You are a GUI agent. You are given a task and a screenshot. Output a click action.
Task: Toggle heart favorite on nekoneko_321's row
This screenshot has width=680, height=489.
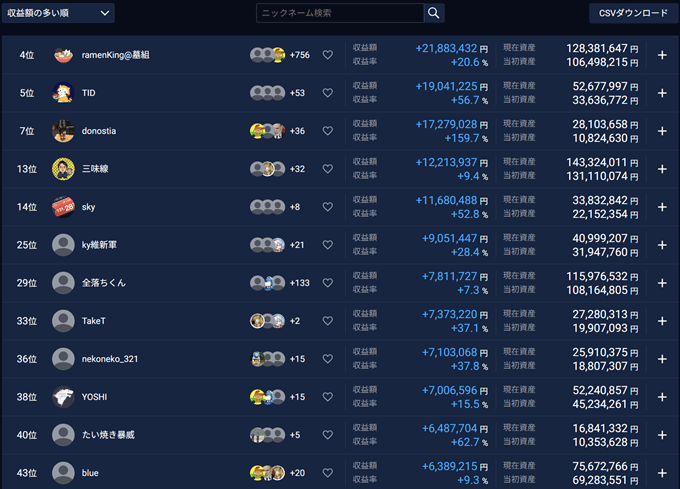pos(327,359)
